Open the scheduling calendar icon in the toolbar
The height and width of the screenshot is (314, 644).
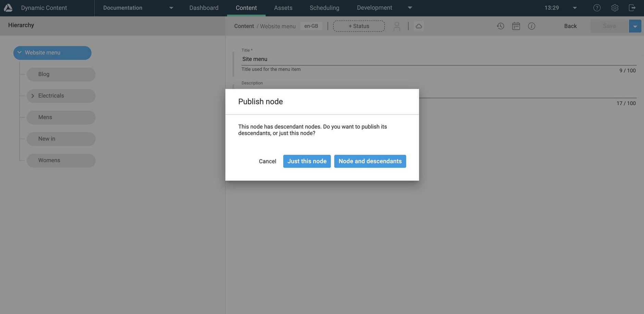(516, 26)
